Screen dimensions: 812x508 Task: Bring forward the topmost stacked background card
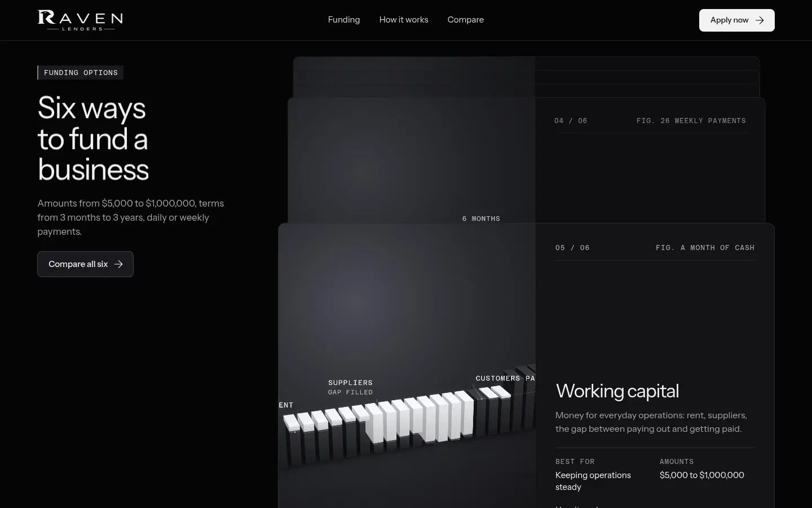click(526, 77)
